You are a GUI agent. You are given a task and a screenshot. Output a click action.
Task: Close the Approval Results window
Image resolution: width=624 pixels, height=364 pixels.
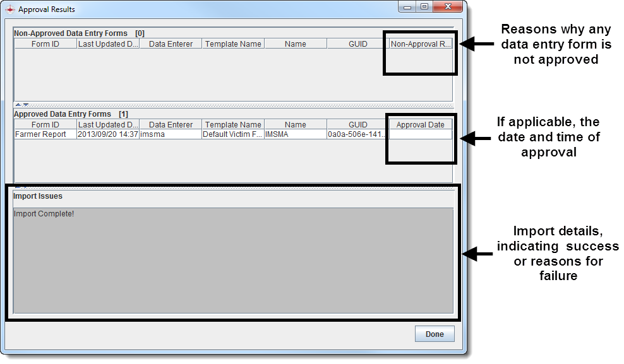(448, 7)
